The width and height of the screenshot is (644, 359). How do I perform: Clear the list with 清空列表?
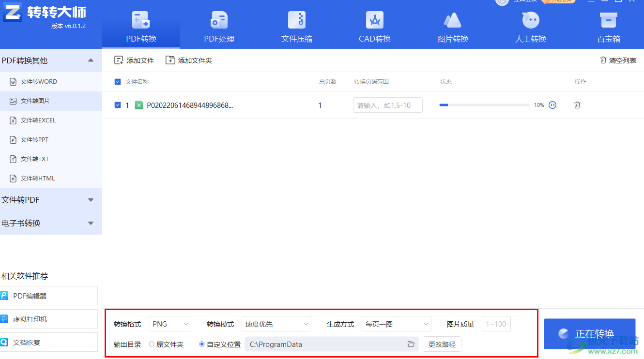618,60
